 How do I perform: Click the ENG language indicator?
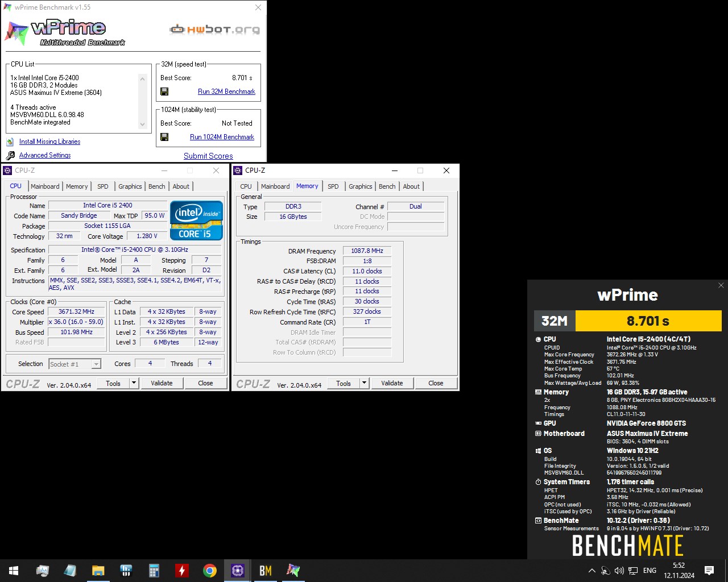click(x=650, y=571)
